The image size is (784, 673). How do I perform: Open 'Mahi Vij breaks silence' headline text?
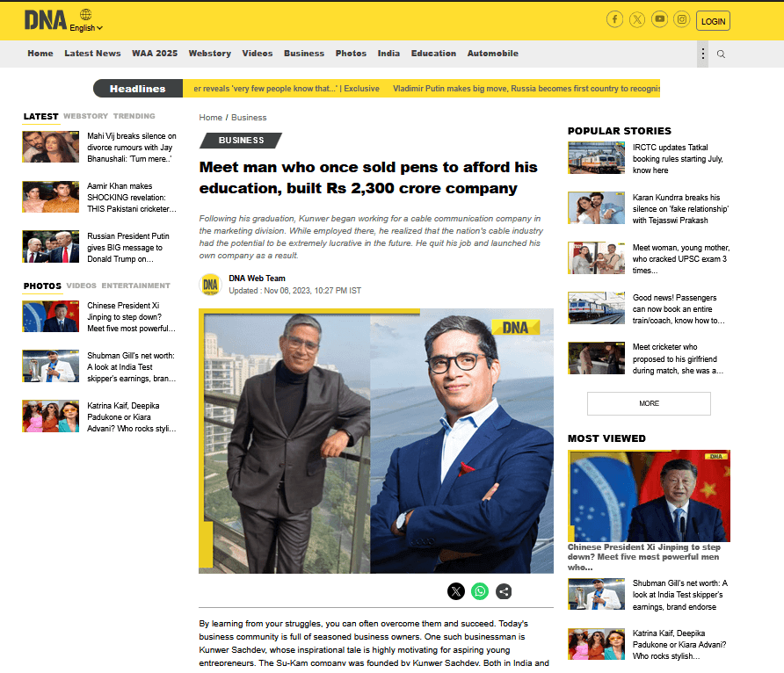(x=132, y=148)
